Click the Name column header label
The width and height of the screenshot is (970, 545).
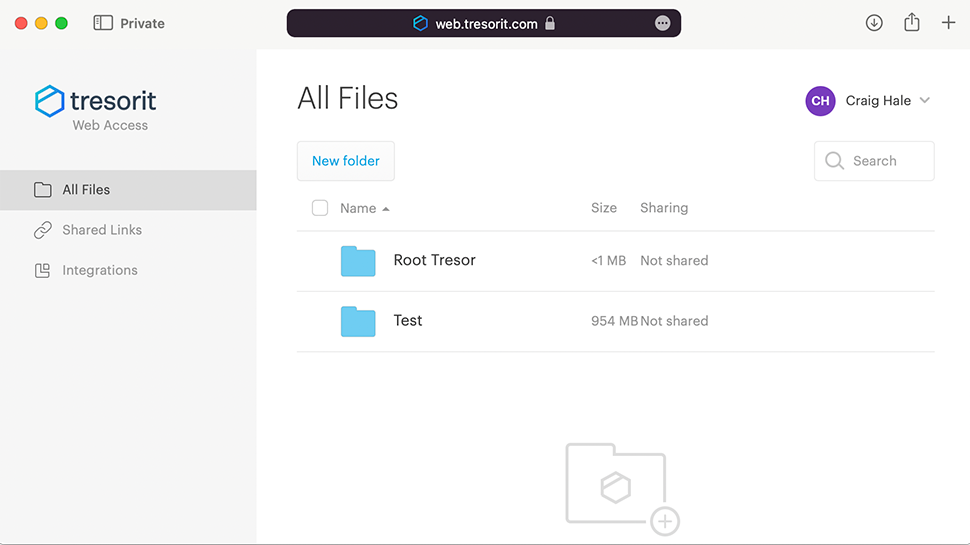coord(358,208)
